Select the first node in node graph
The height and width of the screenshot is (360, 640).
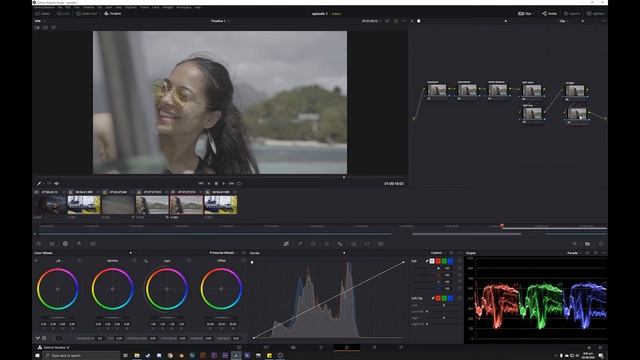click(436, 90)
